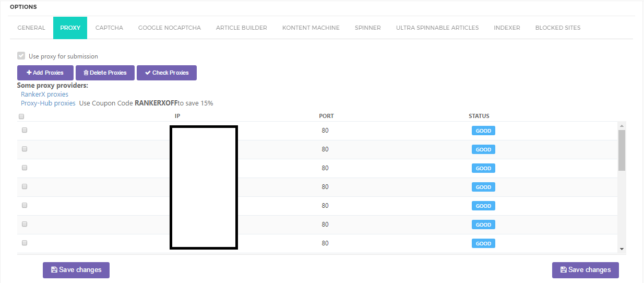Image resolution: width=644 pixels, height=283 pixels.
Task: Tick the select-all checkbox in table header
Action: pyautogui.click(x=21, y=116)
